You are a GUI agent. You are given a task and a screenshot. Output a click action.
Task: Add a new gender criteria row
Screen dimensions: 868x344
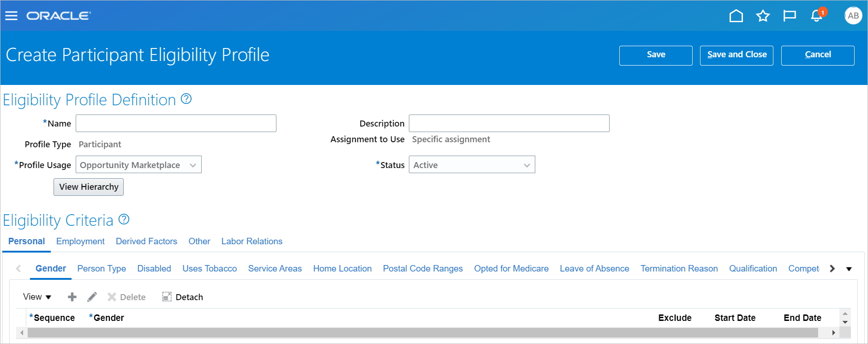tap(72, 297)
